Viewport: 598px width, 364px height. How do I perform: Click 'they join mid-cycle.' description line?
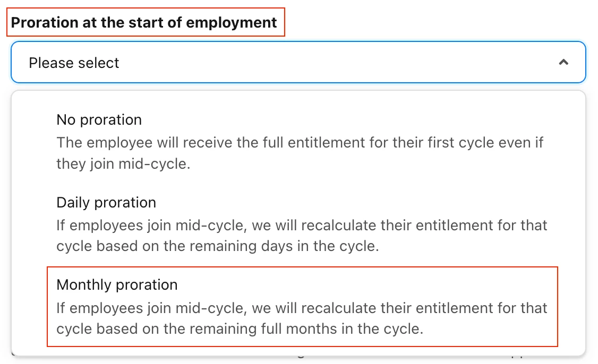pyautogui.click(x=123, y=164)
